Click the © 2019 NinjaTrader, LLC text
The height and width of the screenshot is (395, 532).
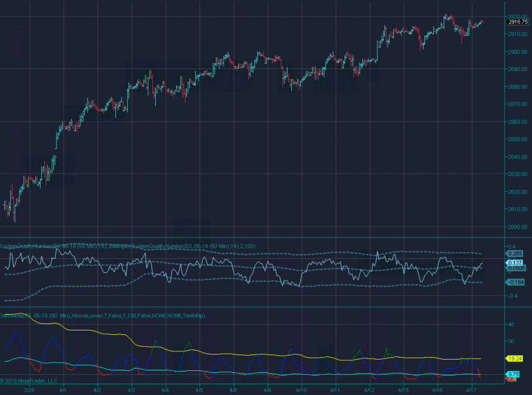29,381
